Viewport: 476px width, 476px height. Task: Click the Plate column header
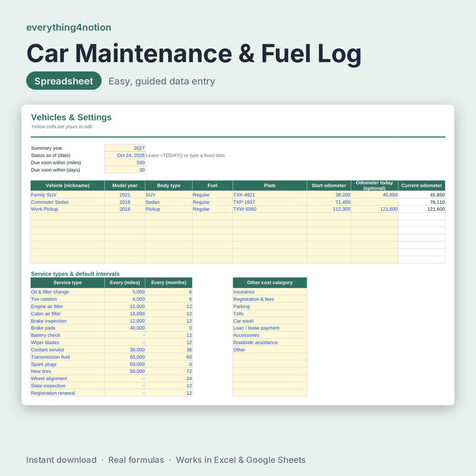270,186
